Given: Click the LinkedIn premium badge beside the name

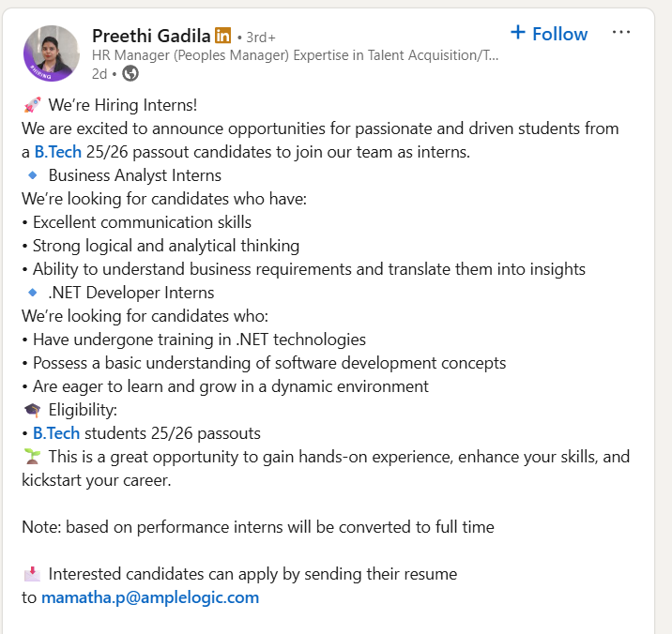Looking at the screenshot, I should tap(222, 36).
